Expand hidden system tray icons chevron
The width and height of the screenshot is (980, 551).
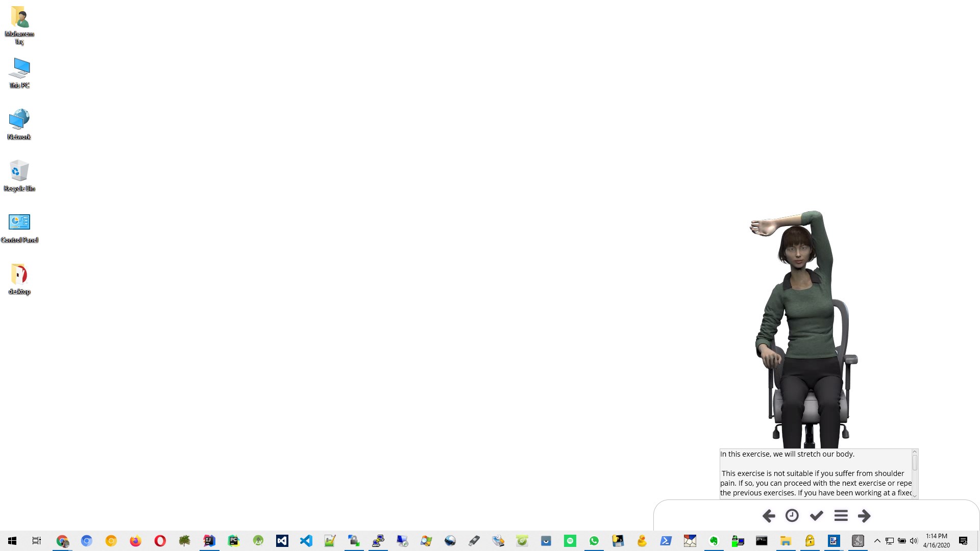[877, 541]
